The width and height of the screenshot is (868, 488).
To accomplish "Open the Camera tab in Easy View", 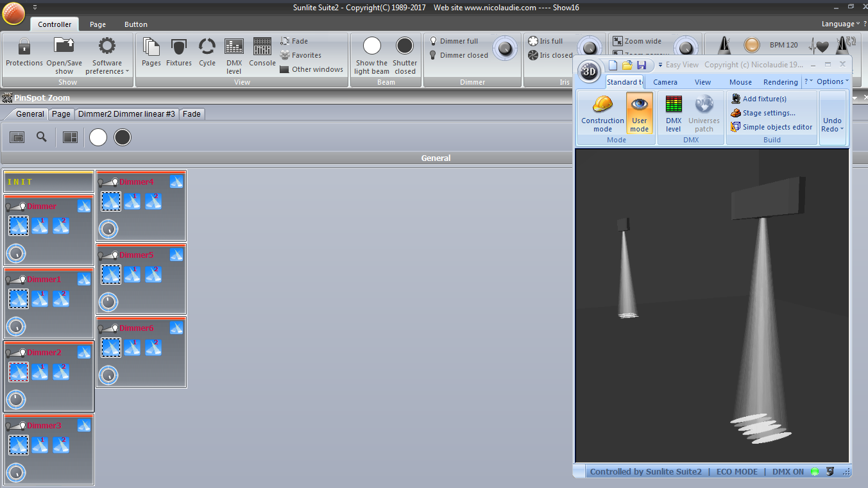I will tap(665, 82).
